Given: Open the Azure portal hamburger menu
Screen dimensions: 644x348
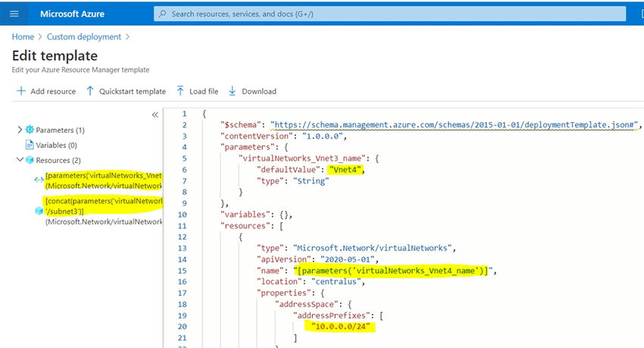Looking at the screenshot, I should tap(14, 14).
